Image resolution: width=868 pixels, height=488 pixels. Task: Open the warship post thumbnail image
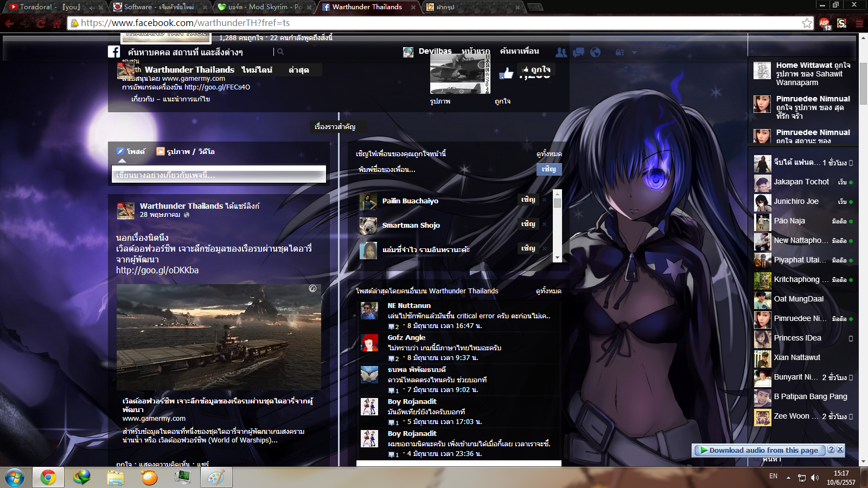[x=219, y=337]
